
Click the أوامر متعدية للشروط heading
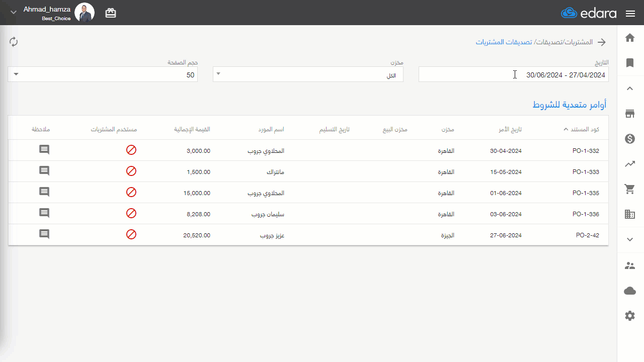point(570,105)
